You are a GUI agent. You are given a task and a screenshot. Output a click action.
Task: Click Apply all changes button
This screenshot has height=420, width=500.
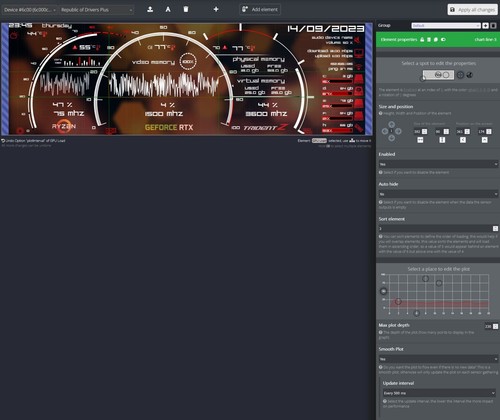(473, 10)
